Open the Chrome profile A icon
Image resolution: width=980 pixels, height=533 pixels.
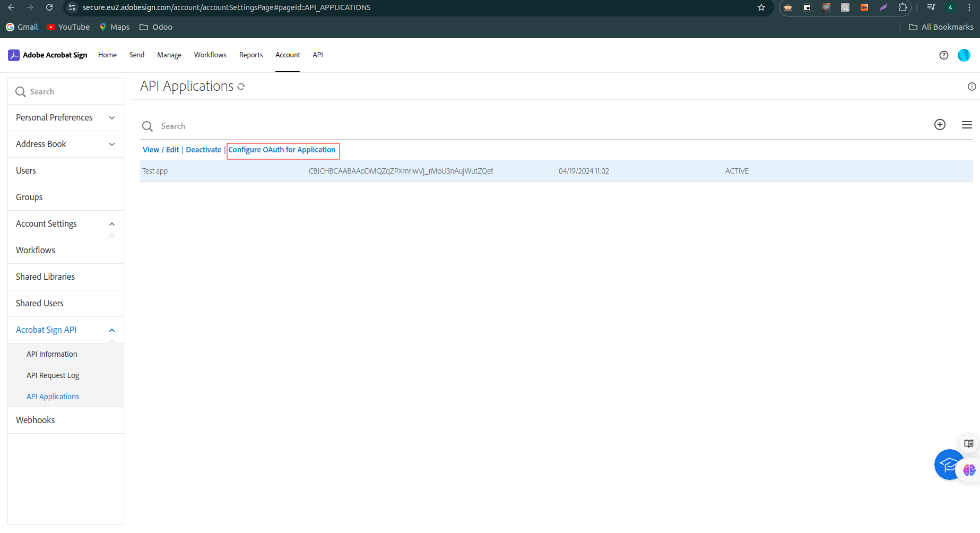950,7
